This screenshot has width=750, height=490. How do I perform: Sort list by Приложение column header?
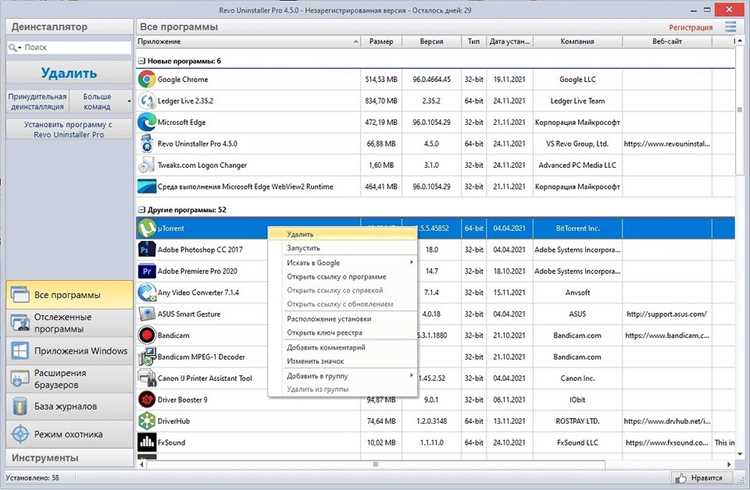point(248,42)
